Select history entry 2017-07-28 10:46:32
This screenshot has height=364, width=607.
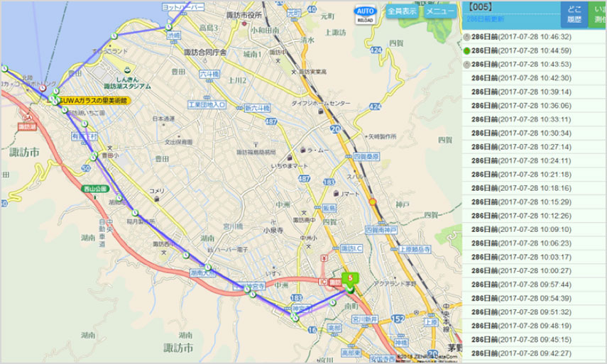pyautogui.click(x=534, y=37)
